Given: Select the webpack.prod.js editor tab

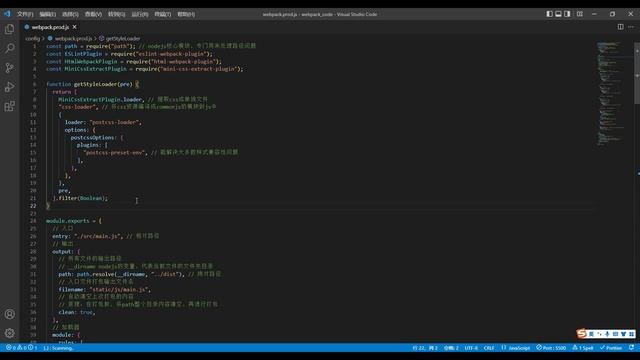Looking at the screenshot, I should [x=50, y=27].
